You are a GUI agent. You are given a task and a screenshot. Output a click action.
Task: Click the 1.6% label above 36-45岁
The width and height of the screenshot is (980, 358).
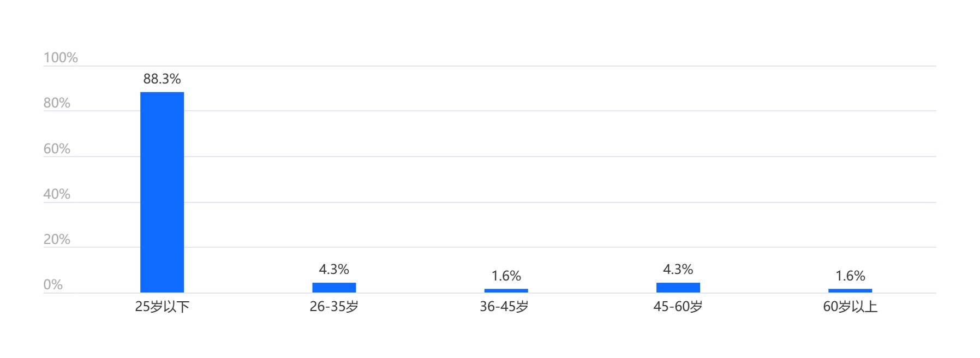[506, 276]
